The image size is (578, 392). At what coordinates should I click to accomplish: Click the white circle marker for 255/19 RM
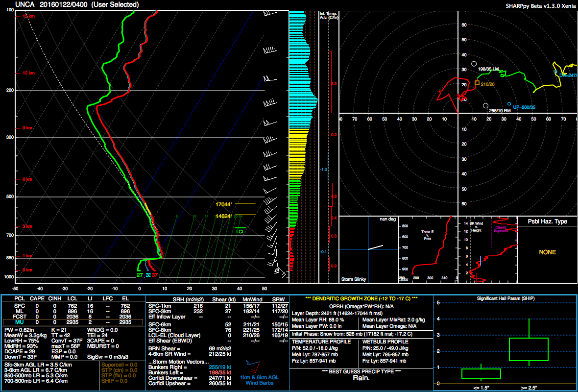[x=485, y=106]
